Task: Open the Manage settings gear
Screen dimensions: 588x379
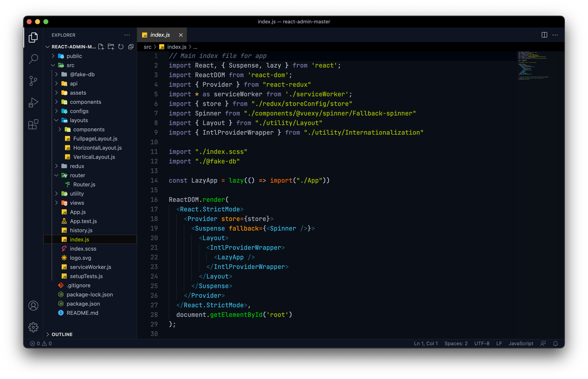Action: click(x=33, y=327)
